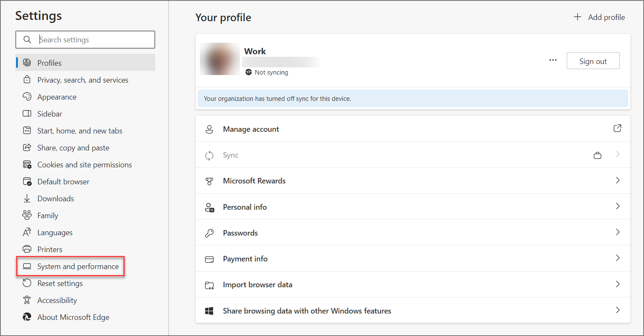This screenshot has width=644, height=336.
Task: Open the three-dot more options menu
Action: pos(553,60)
